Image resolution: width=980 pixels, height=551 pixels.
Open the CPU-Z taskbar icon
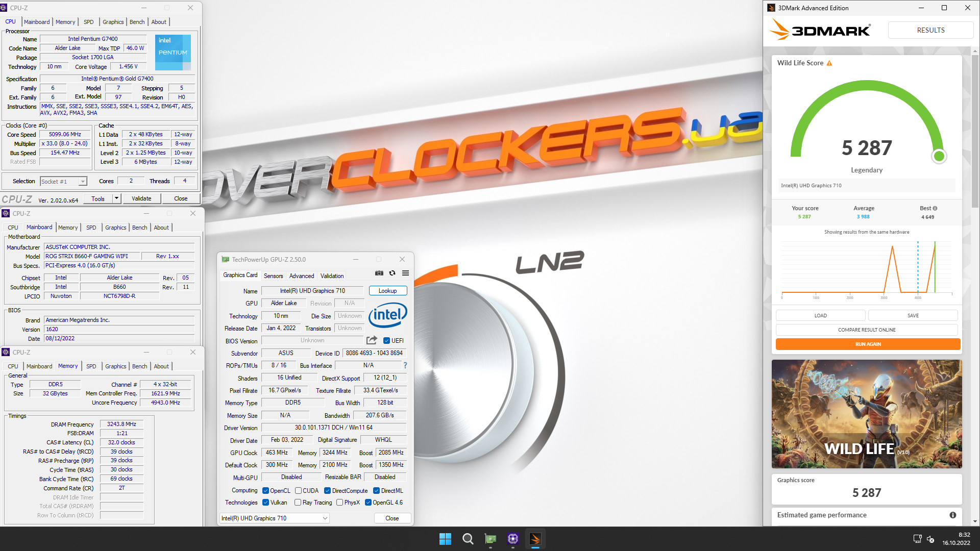pyautogui.click(x=513, y=539)
